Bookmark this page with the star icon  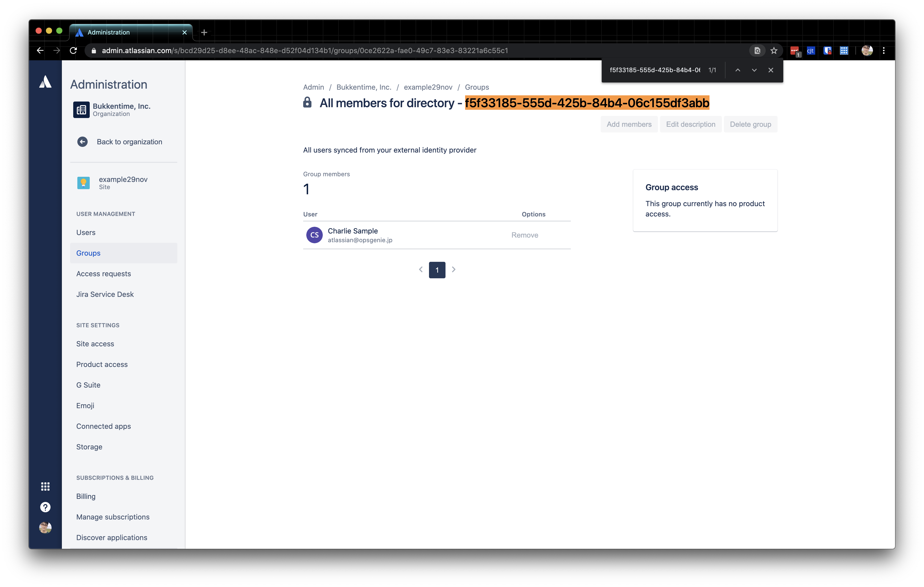click(774, 51)
